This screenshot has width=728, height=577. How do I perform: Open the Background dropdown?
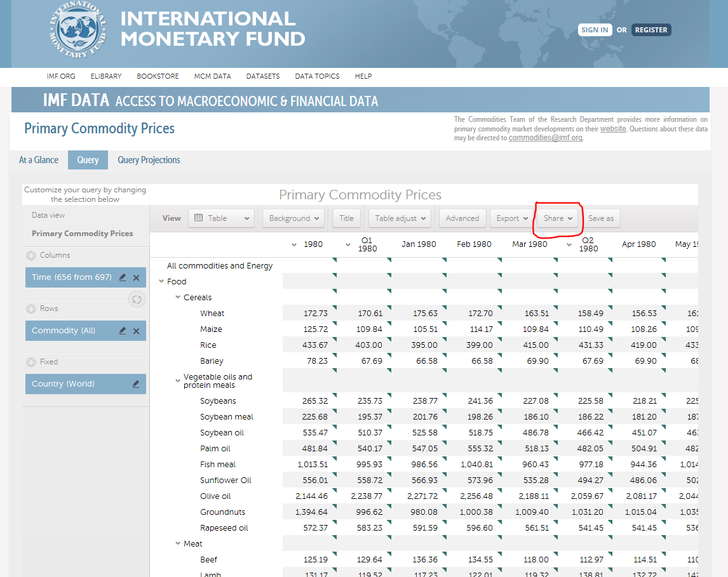tap(293, 218)
